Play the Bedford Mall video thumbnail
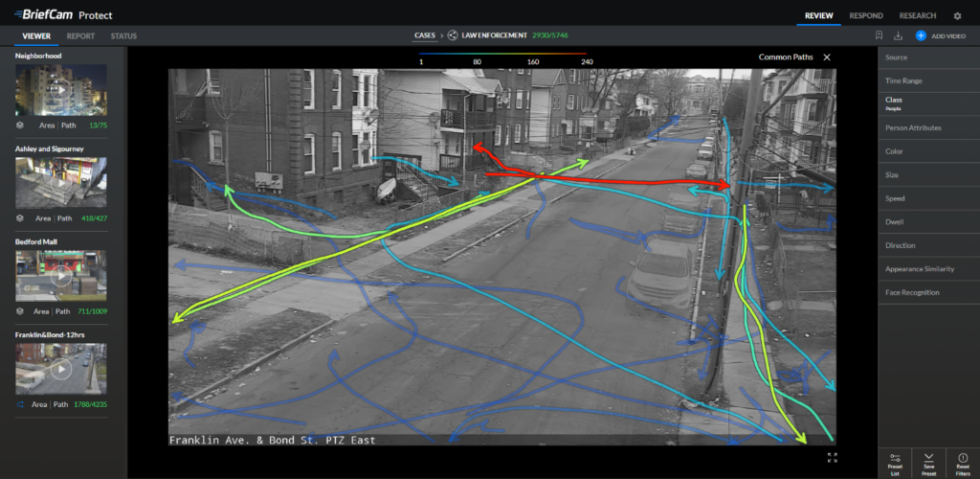This screenshot has height=479, width=980. click(x=61, y=278)
